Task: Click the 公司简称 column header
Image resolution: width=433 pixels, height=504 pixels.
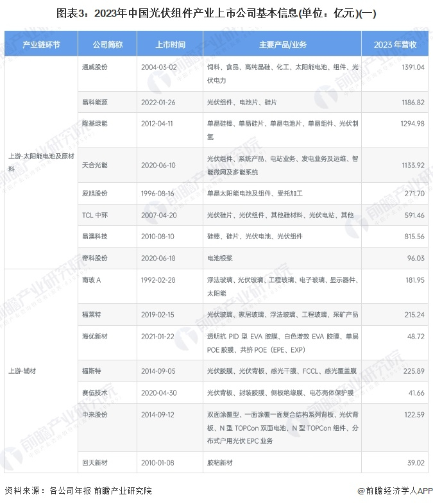Action: click(x=107, y=44)
